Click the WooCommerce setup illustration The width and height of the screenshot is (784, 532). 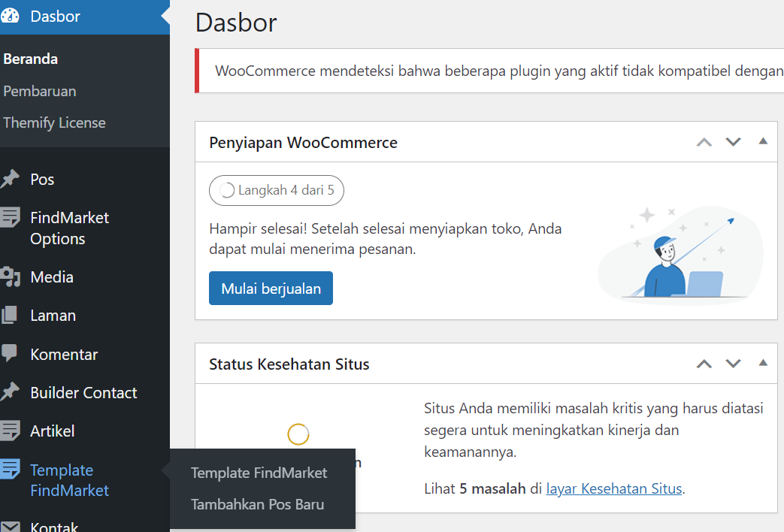tap(681, 254)
